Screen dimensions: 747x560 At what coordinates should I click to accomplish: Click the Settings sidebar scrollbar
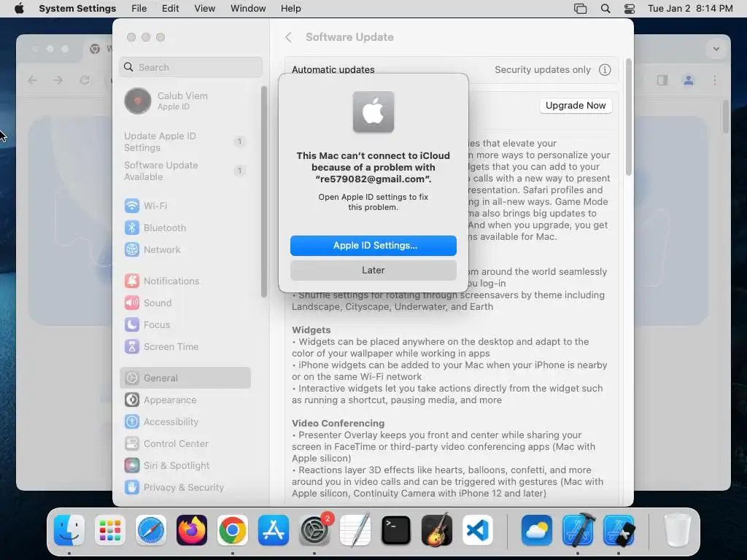263,192
